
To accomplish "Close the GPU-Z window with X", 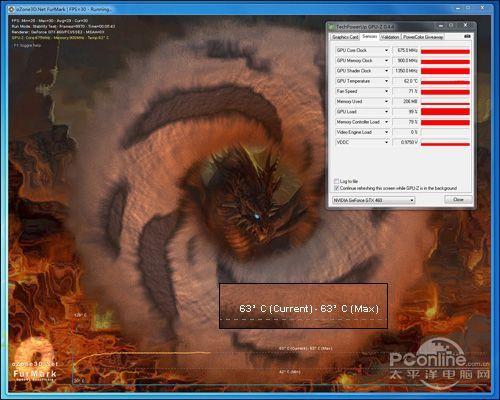I will pyautogui.click(x=466, y=25).
